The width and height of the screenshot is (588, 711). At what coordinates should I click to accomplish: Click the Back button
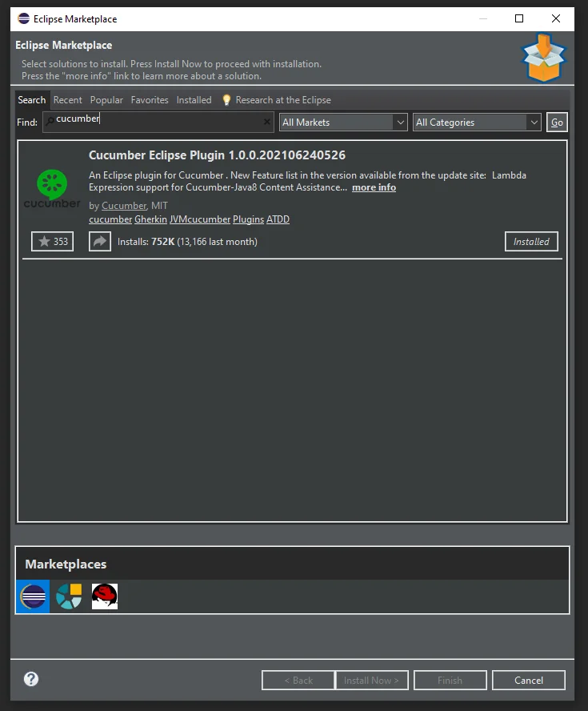(298, 680)
